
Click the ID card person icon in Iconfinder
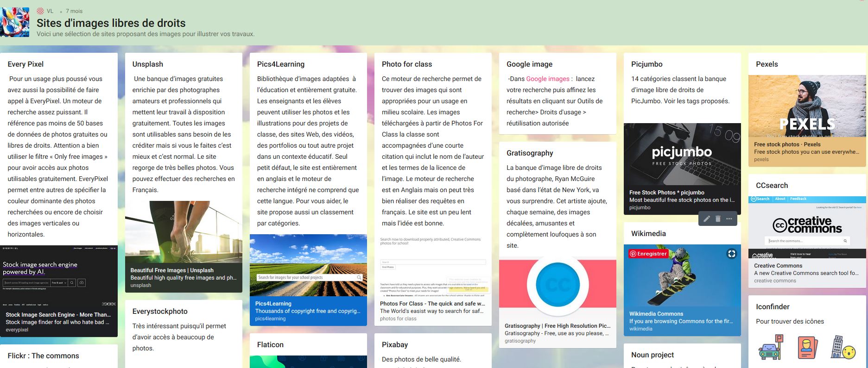click(807, 347)
